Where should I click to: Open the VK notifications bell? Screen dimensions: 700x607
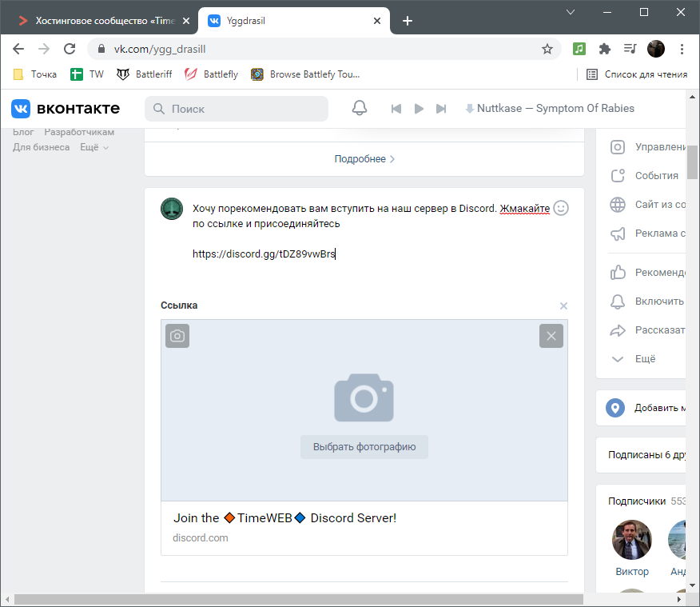point(360,109)
